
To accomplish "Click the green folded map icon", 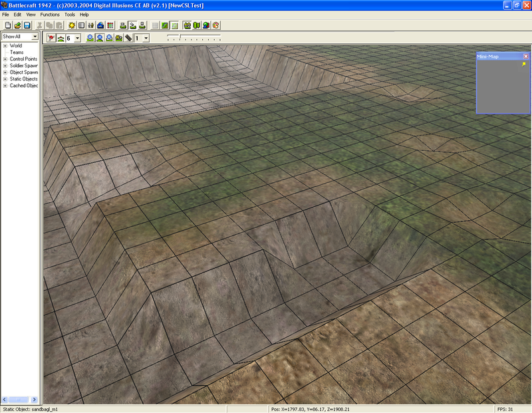I will click(x=196, y=25).
